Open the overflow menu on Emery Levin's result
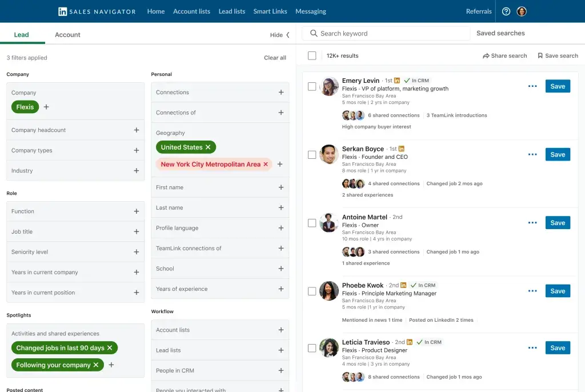This screenshot has width=585, height=392. click(x=532, y=86)
